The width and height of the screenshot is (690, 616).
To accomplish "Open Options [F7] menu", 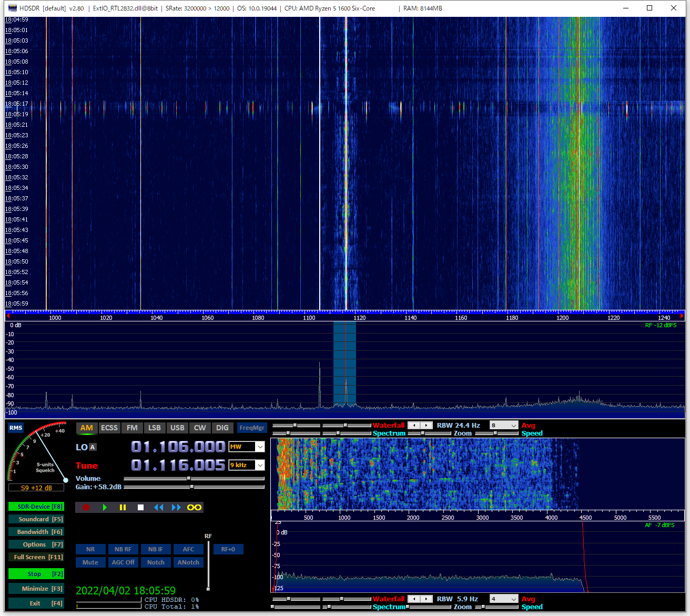I will pos(36,544).
